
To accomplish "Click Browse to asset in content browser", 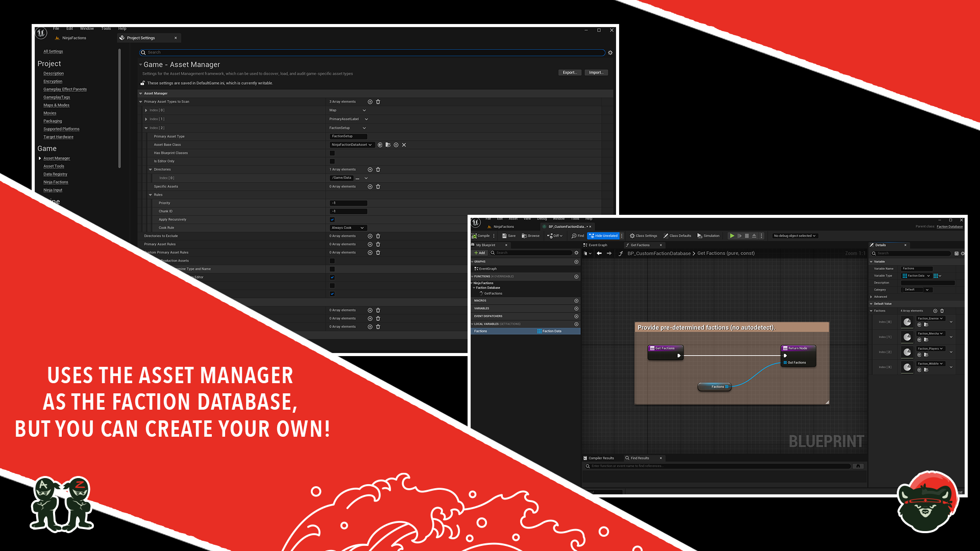I will (x=530, y=236).
